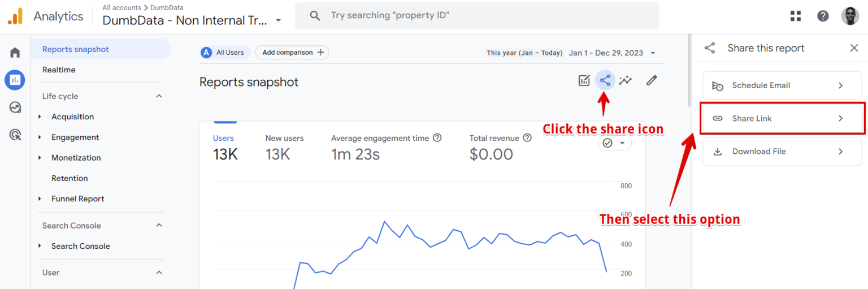
Task: Open the date range dropdown arrow
Action: point(653,53)
